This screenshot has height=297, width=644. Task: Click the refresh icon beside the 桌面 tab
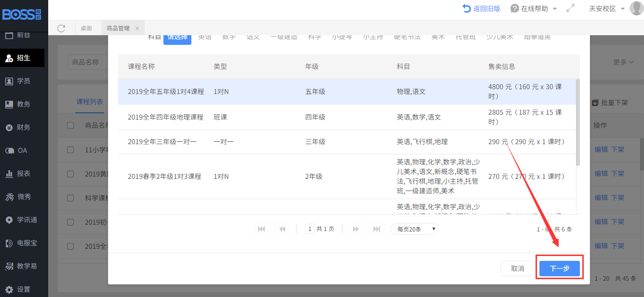pos(61,28)
